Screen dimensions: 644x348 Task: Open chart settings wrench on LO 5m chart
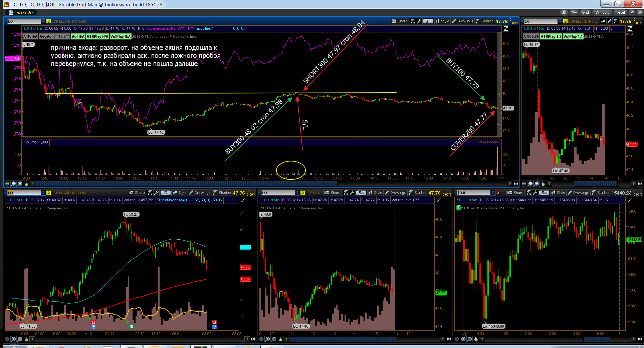point(352,193)
